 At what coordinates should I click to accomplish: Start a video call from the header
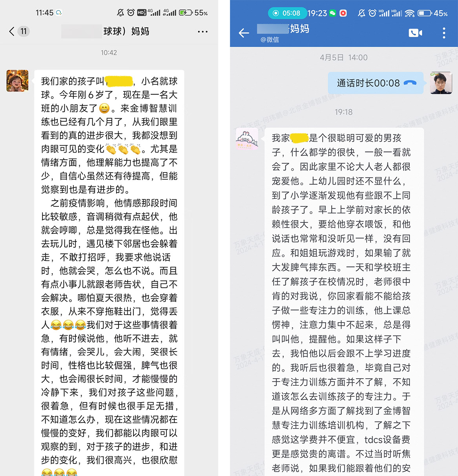(415, 33)
